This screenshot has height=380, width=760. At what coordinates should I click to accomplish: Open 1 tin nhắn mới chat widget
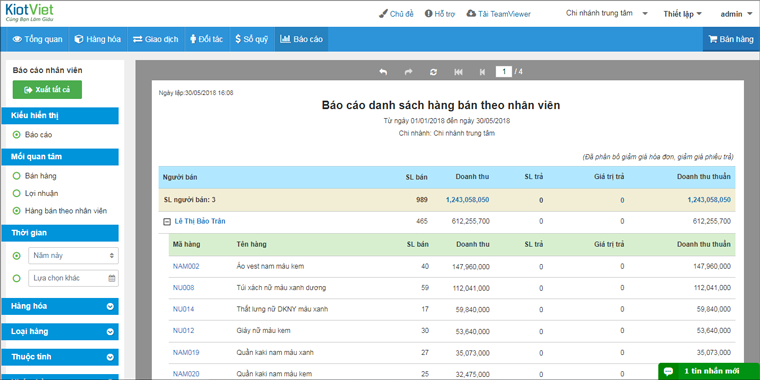(709, 371)
